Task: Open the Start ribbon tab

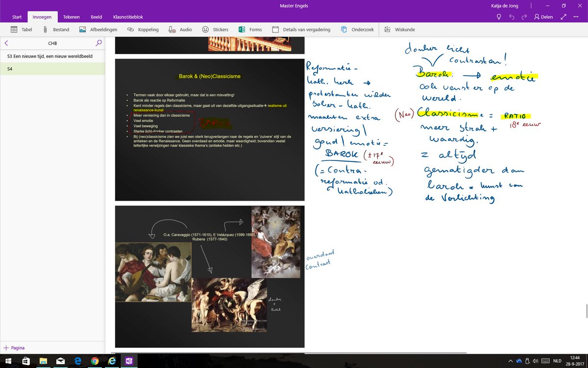Action: pyautogui.click(x=17, y=17)
